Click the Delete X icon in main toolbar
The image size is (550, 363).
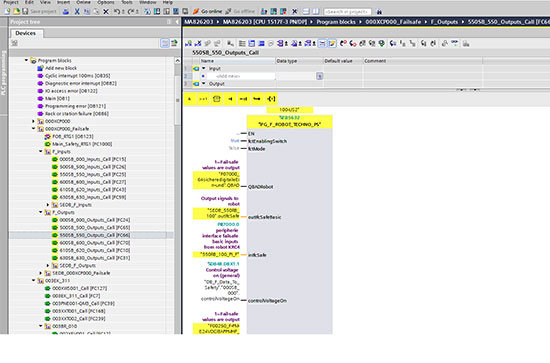click(106, 12)
